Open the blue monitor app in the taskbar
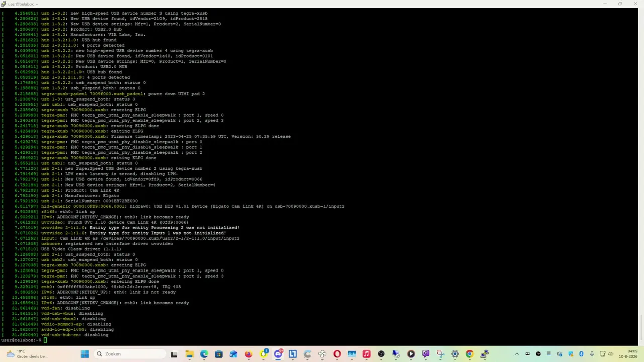The height and width of the screenshot is (362, 644). coord(352,354)
